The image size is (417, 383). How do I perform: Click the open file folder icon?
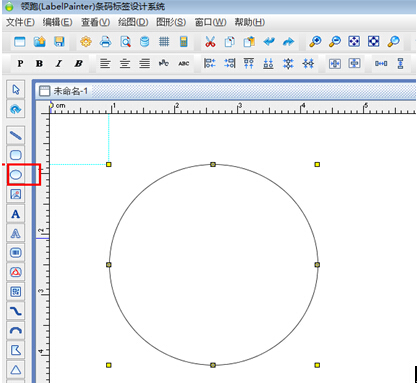click(x=40, y=42)
